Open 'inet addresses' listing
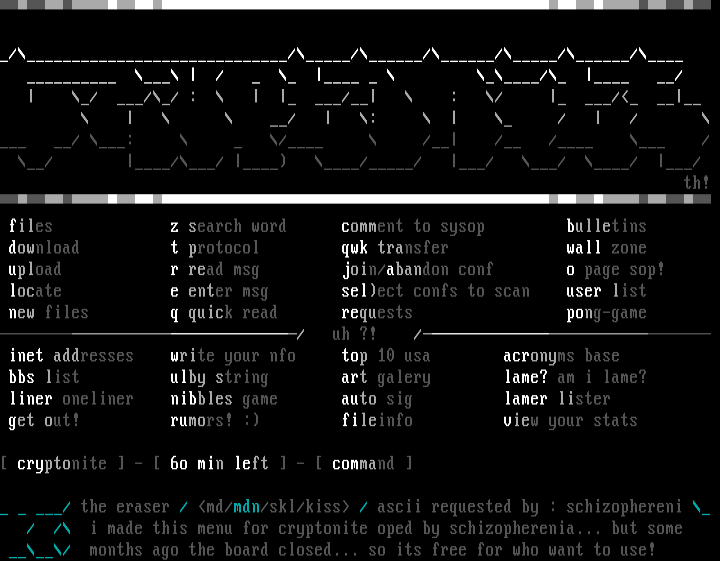This screenshot has width=720, height=561. pos(71,356)
